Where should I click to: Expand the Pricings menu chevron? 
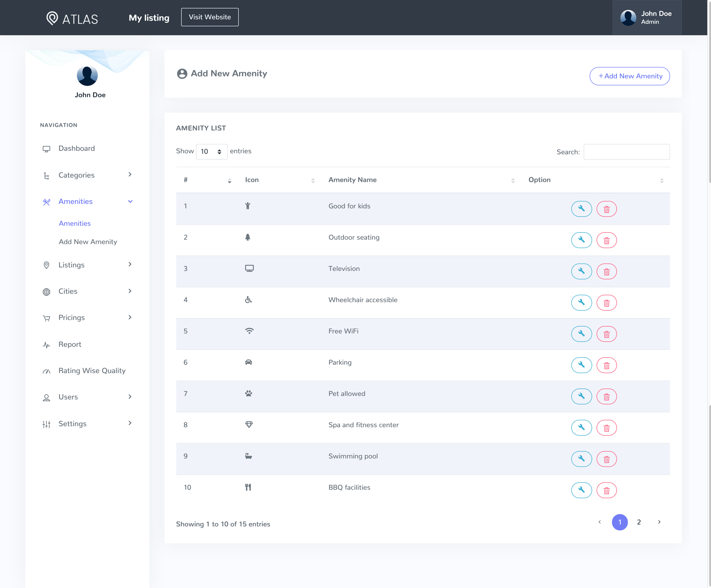tap(130, 318)
